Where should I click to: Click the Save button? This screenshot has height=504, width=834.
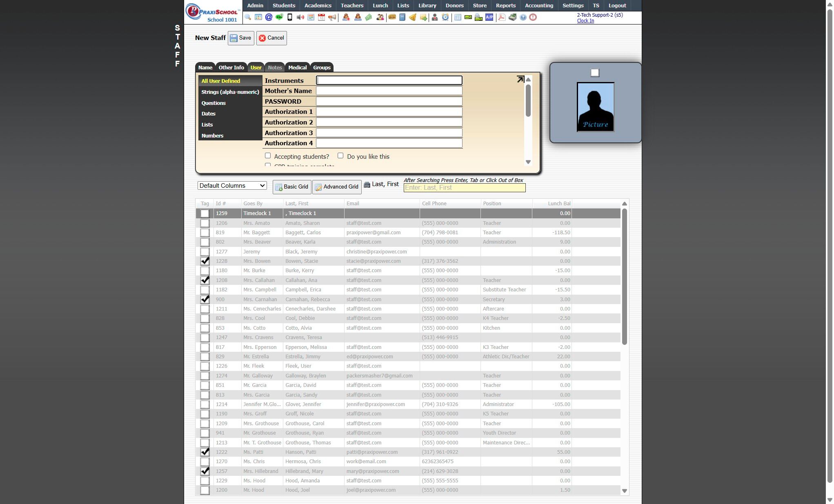click(241, 38)
